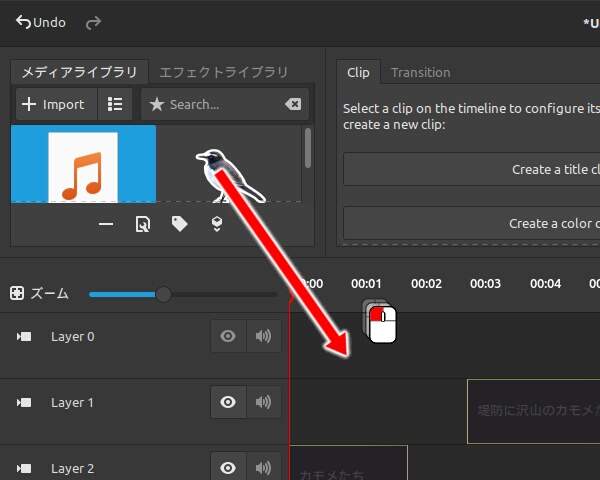Select the orange music note audio thumbnail
The width and height of the screenshot is (600, 480).
point(83,165)
